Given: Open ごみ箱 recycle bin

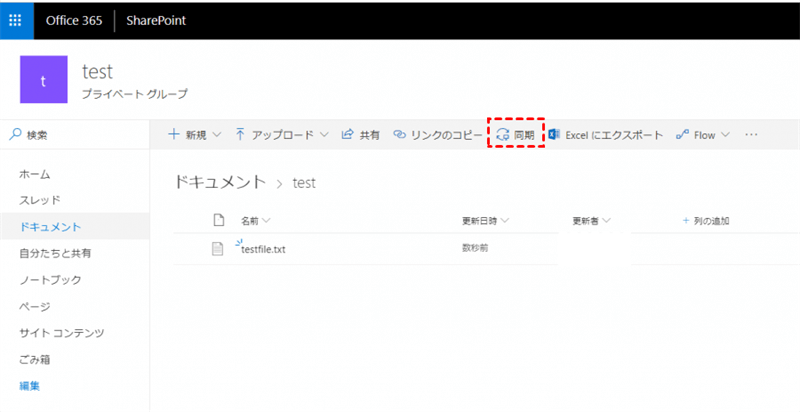Looking at the screenshot, I should [x=35, y=359].
